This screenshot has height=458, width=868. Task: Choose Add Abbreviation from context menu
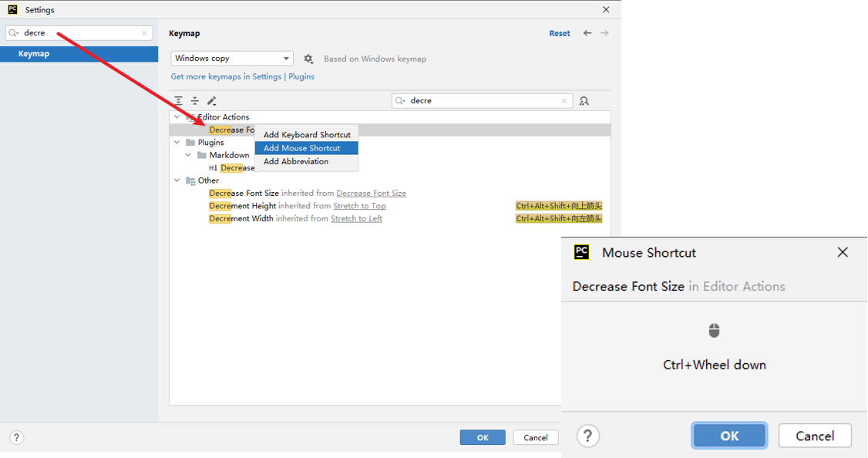point(296,161)
